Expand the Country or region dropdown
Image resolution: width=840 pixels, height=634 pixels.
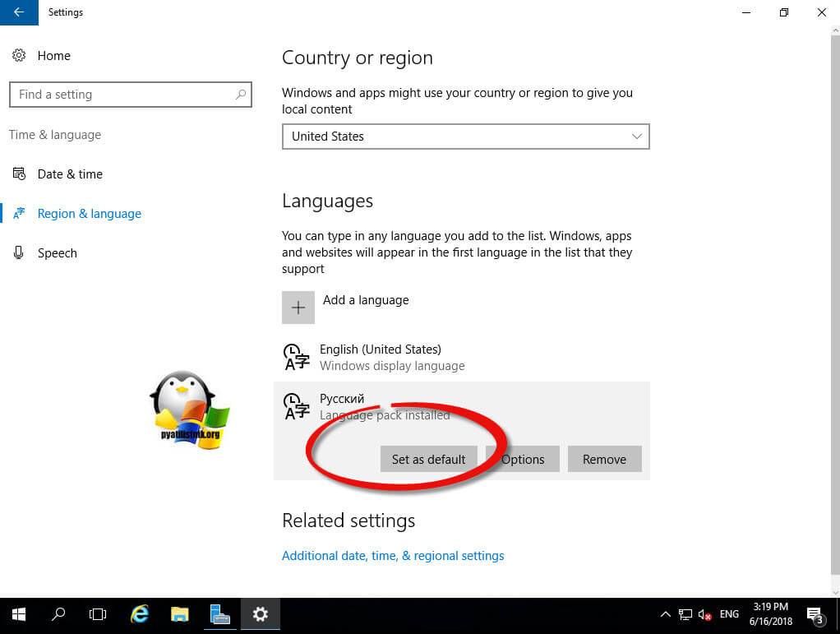465,137
